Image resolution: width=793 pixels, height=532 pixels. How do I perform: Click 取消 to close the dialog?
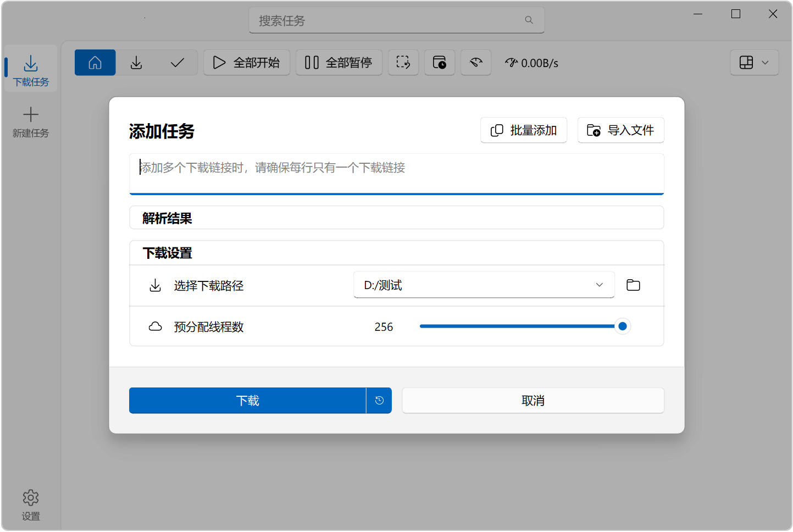pos(533,401)
